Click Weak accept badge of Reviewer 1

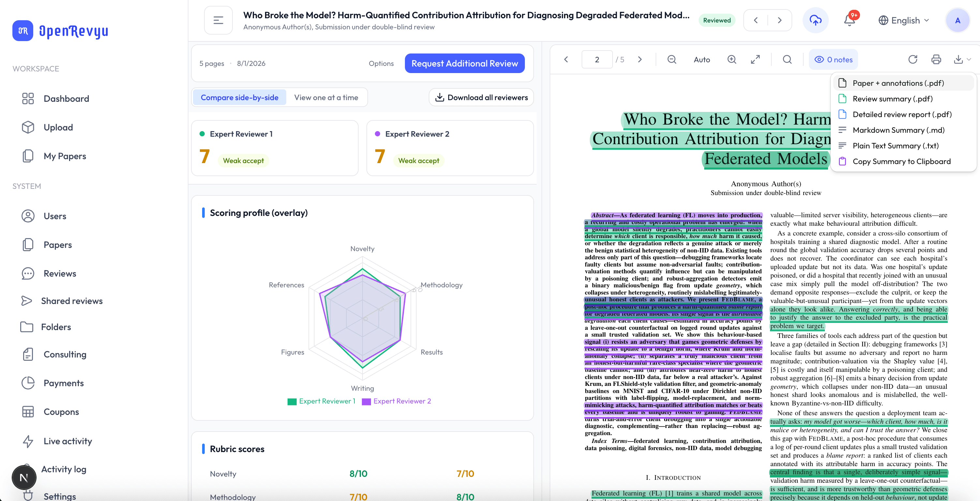(243, 161)
